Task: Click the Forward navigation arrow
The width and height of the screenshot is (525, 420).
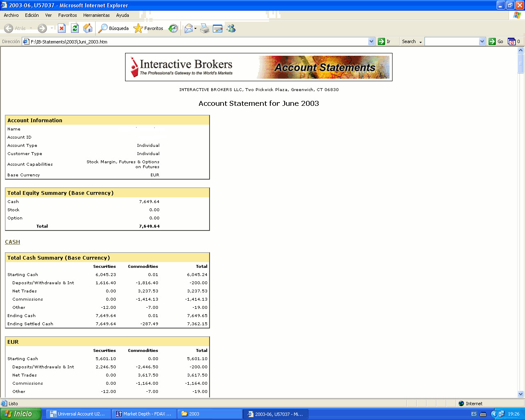Action: point(42,28)
